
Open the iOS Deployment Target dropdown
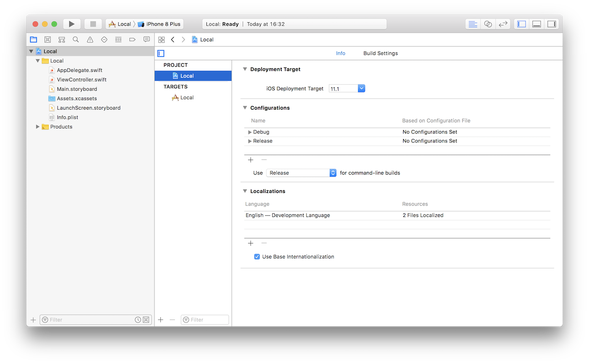point(361,88)
